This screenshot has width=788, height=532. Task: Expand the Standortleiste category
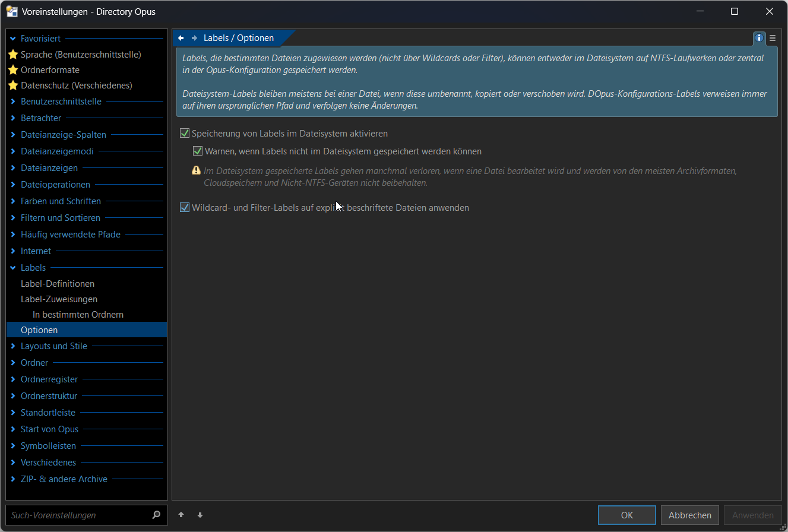pyautogui.click(x=13, y=413)
